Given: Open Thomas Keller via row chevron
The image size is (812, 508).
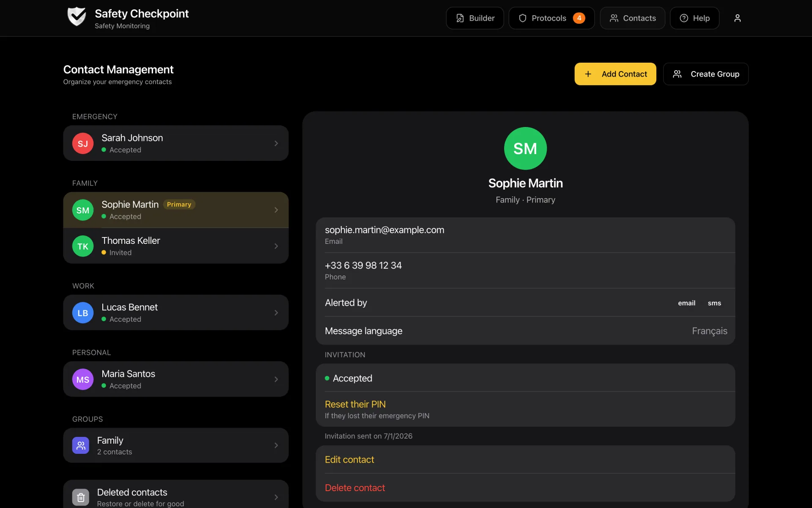Looking at the screenshot, I should point(276,246).
